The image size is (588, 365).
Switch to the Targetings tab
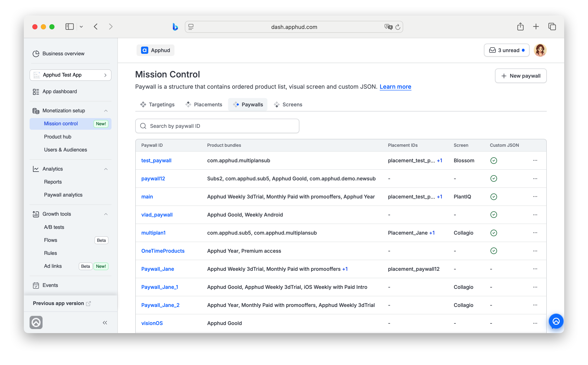click(x=157, y=104)
